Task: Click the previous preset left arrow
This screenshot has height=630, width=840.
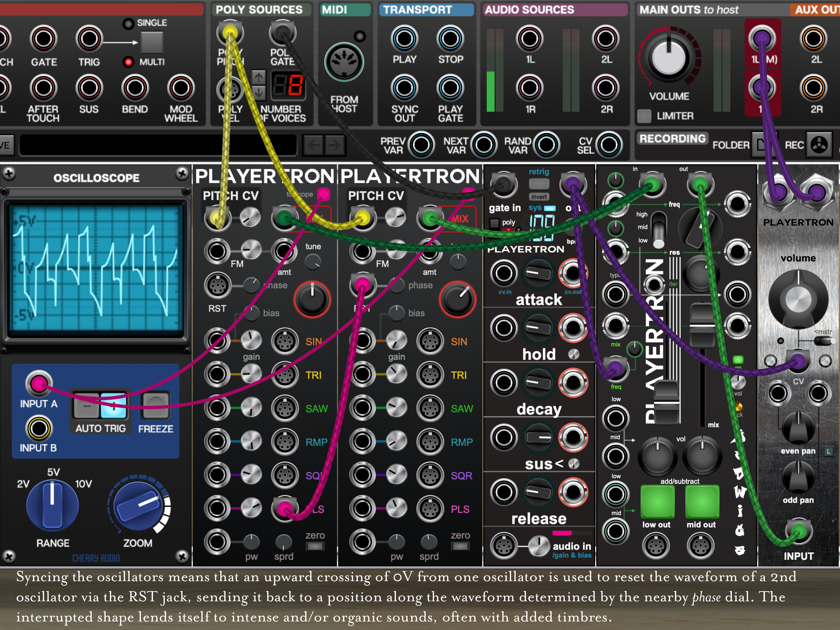Action: 313,145
